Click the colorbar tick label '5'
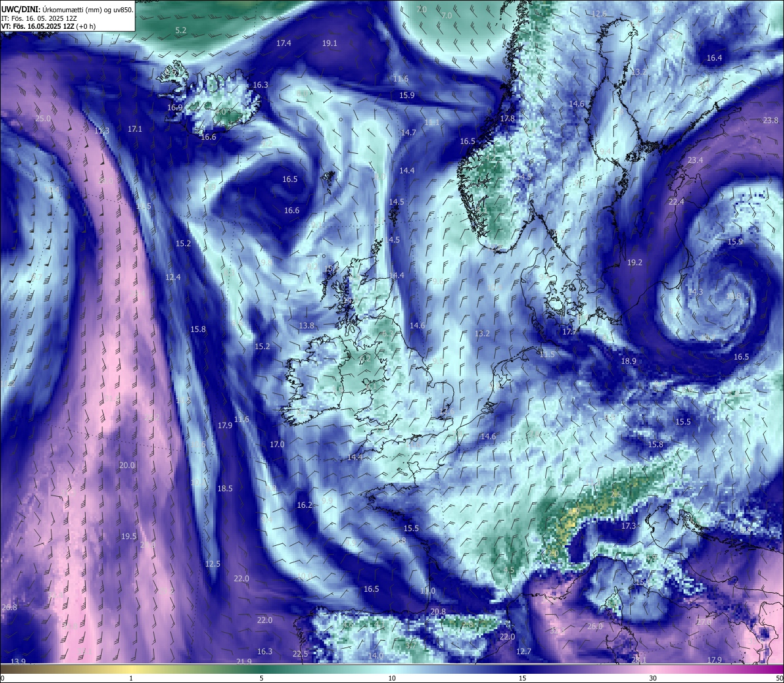Image resolution: width=784 pixels, height=683 pixels. tap(262, 678)
